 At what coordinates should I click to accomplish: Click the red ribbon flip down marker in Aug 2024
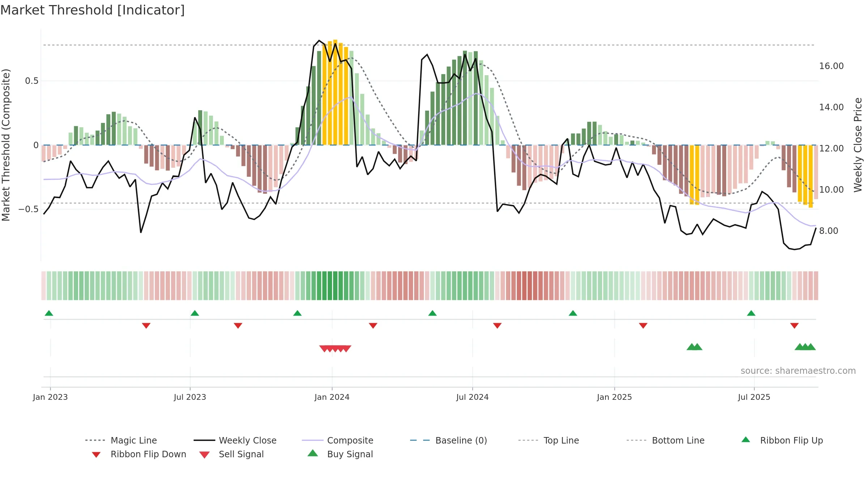point(497,325)
